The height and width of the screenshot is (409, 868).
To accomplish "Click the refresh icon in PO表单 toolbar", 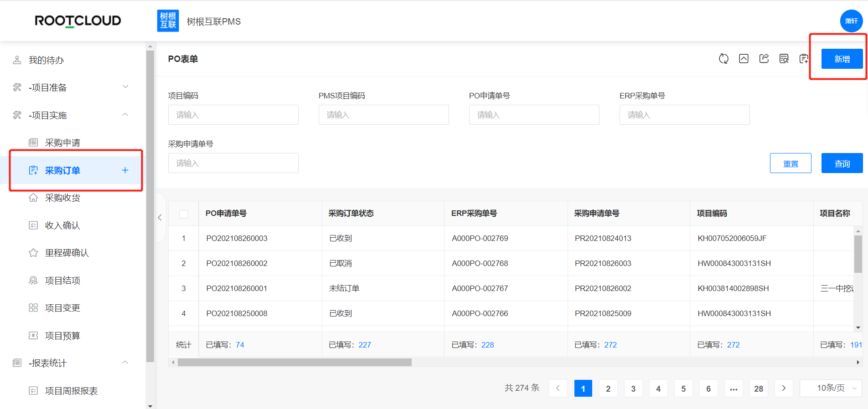I will [x=723, y=59].
